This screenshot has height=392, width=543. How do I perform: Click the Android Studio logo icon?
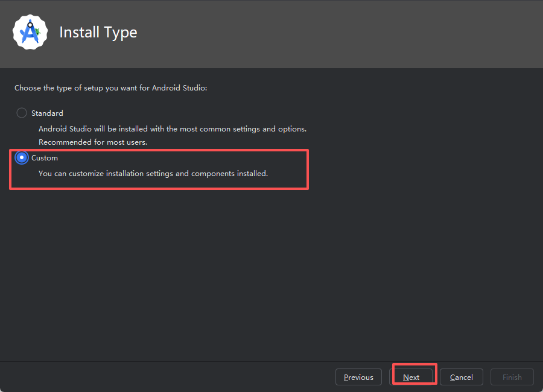[x=30, y=32]
